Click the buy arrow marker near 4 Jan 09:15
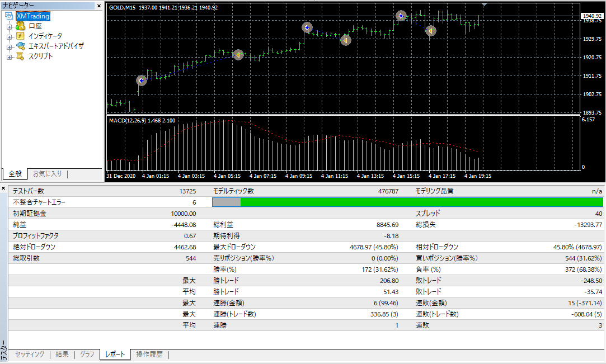 307,28
